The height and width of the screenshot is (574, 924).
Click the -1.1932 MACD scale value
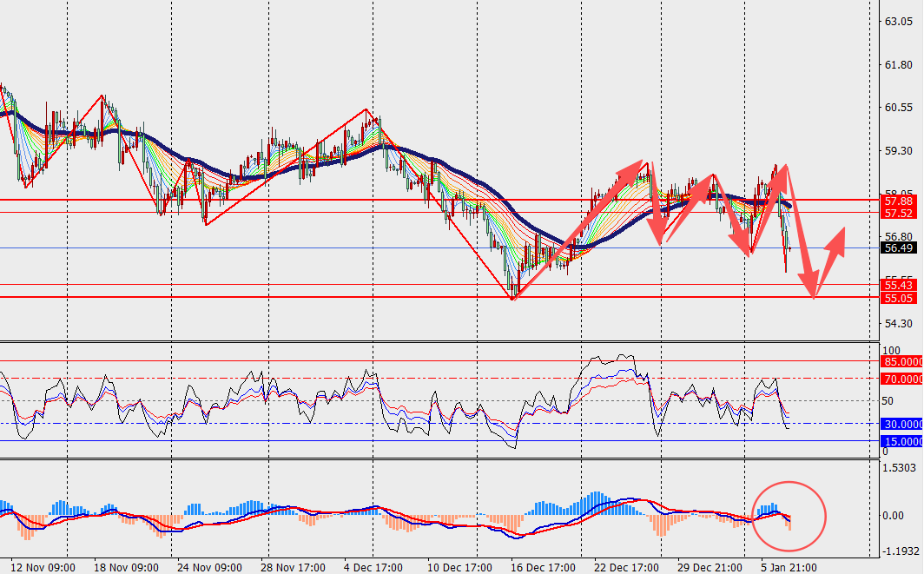pos(899,551)
